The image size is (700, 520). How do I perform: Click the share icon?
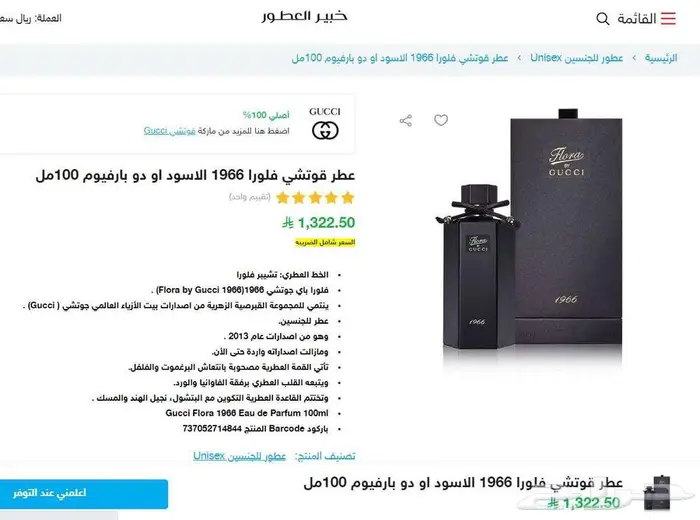click(406, 121)
